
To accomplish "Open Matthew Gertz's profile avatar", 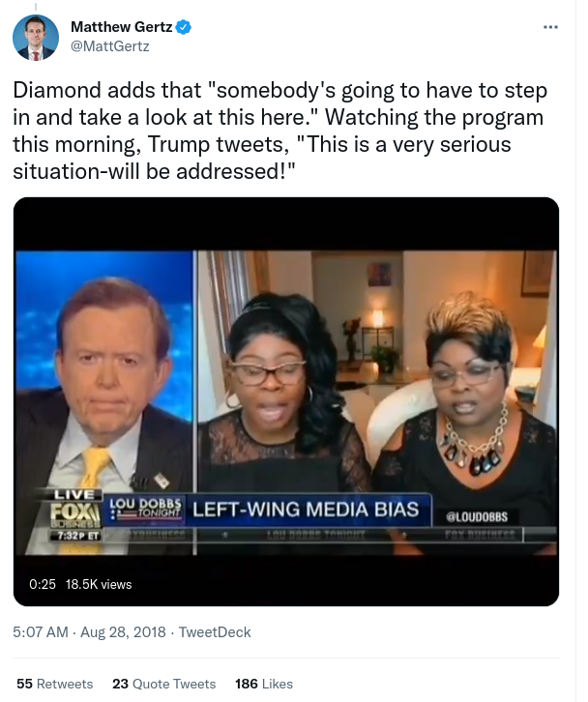I will click(x=36, y=37).
